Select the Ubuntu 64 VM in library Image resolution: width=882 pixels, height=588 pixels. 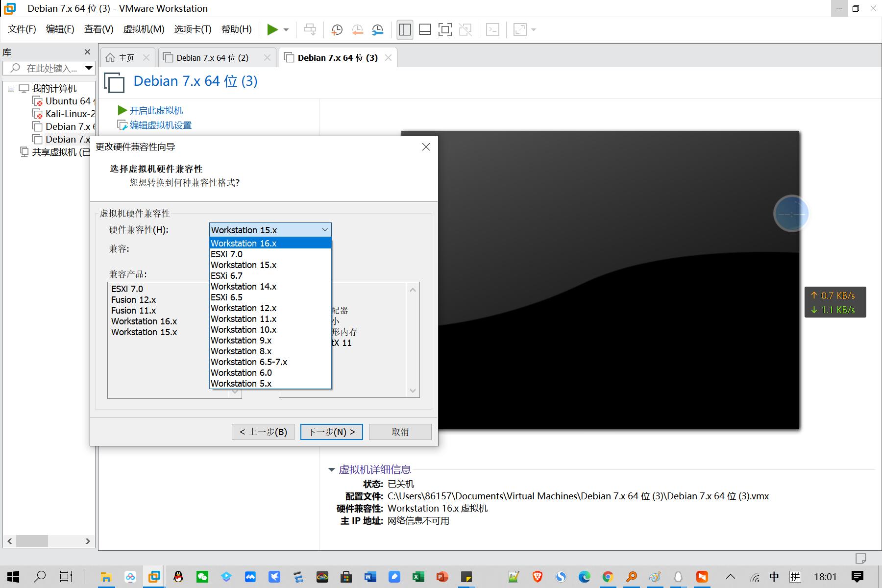(x=63, y=101)
